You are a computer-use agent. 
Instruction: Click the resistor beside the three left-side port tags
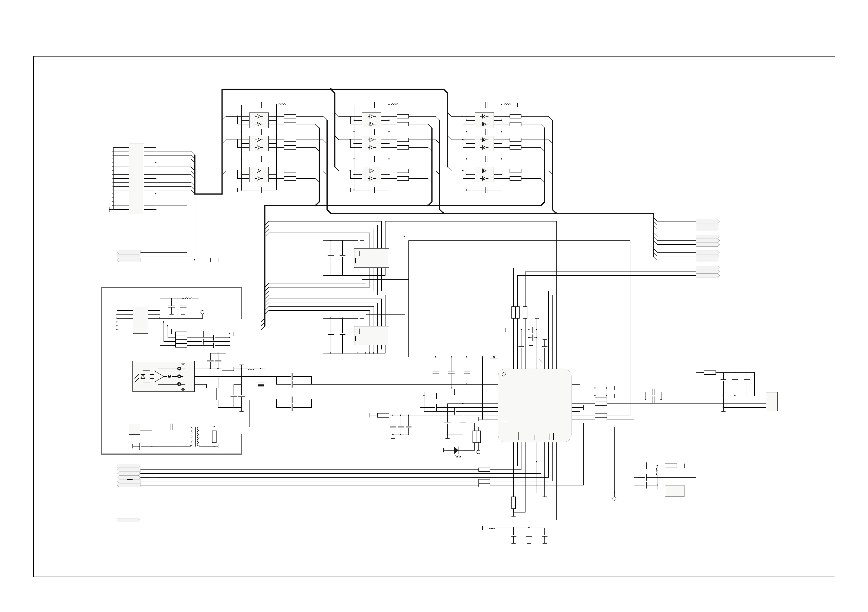coord(205,260)
